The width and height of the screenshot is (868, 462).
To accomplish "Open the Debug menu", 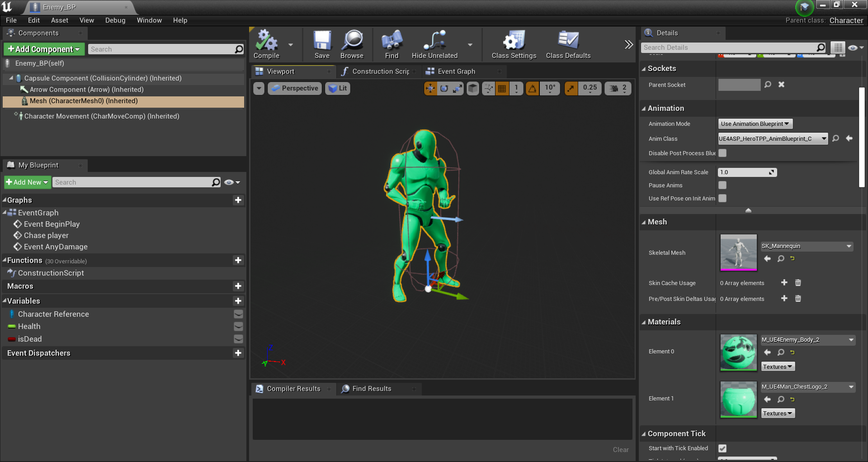I will point(115,20).
